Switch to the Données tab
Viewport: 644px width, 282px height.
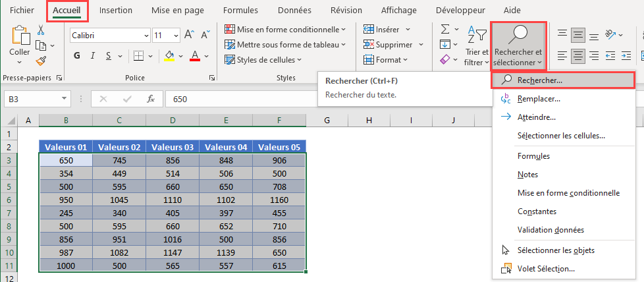294,11
